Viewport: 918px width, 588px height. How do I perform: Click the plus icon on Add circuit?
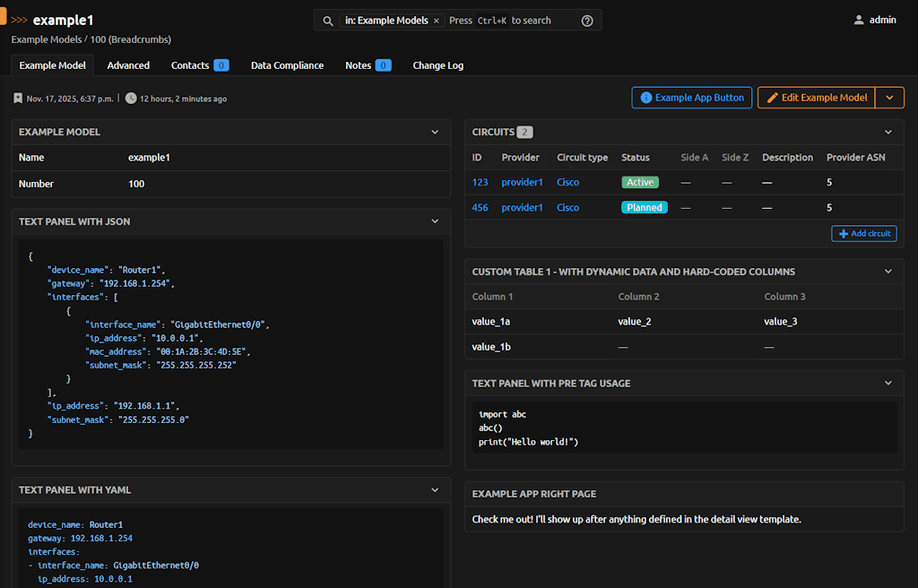tap(844, 233)
